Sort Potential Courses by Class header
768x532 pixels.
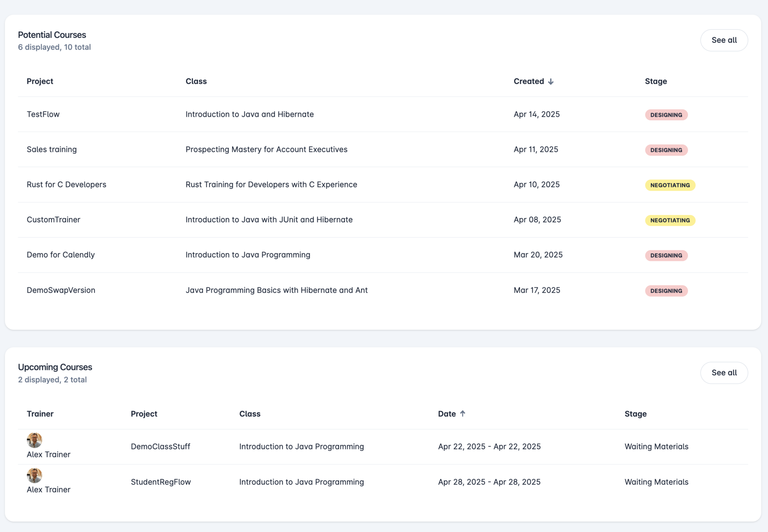point(196,81)
